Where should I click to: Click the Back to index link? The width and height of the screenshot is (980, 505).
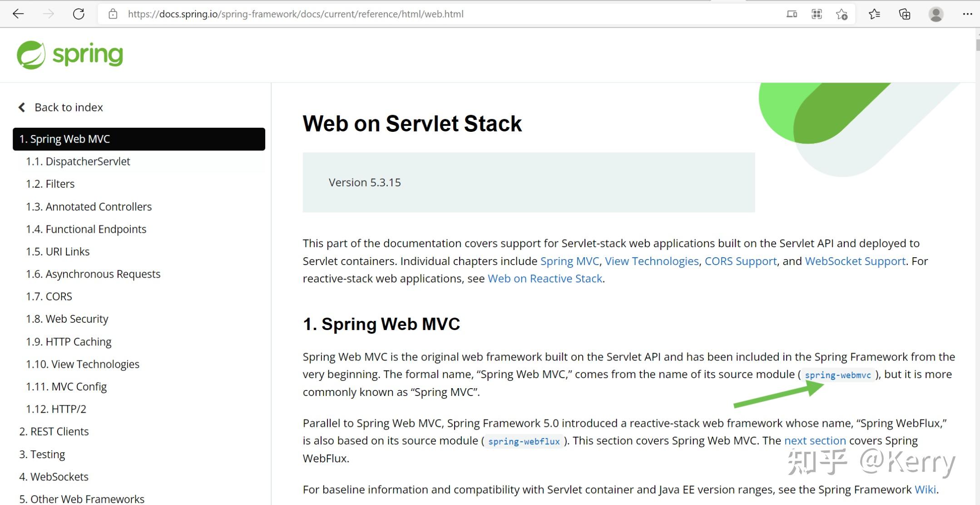click(68, 107)
